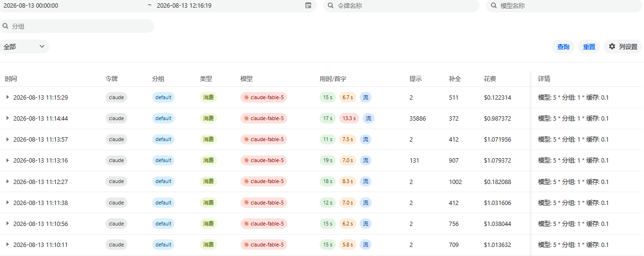Click details text in 11:11:38 row
Viewport: 644px width, 256px height.
click(573, 203)
